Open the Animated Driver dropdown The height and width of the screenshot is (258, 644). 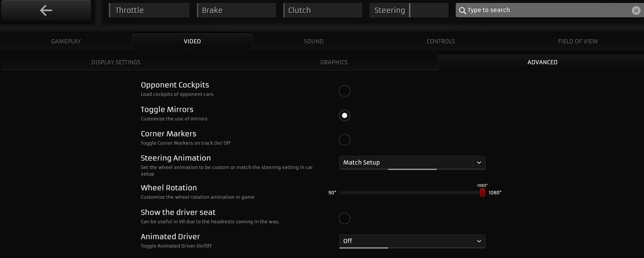point(413,241)
